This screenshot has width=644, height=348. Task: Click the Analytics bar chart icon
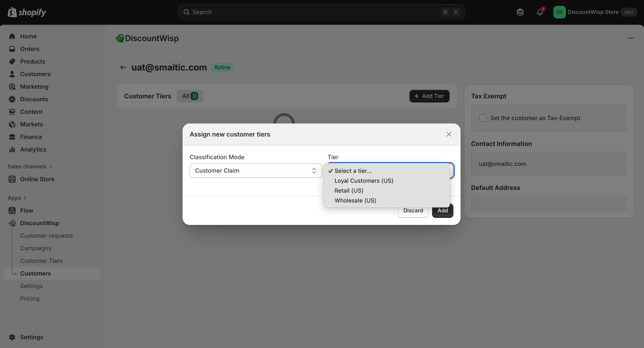pos(12,150)
